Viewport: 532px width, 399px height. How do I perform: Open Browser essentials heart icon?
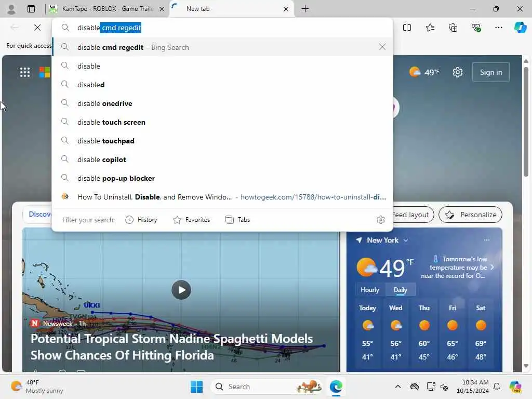pyautogui.click(x=476, y=28)
